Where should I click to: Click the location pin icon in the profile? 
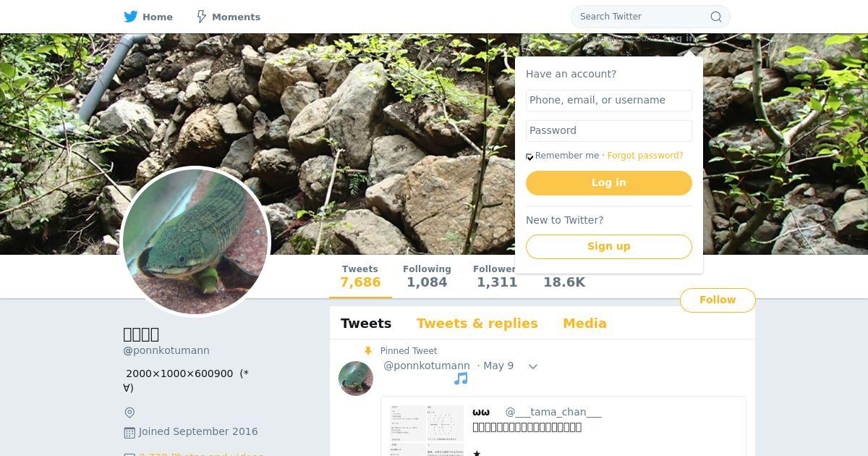(129, 413)
